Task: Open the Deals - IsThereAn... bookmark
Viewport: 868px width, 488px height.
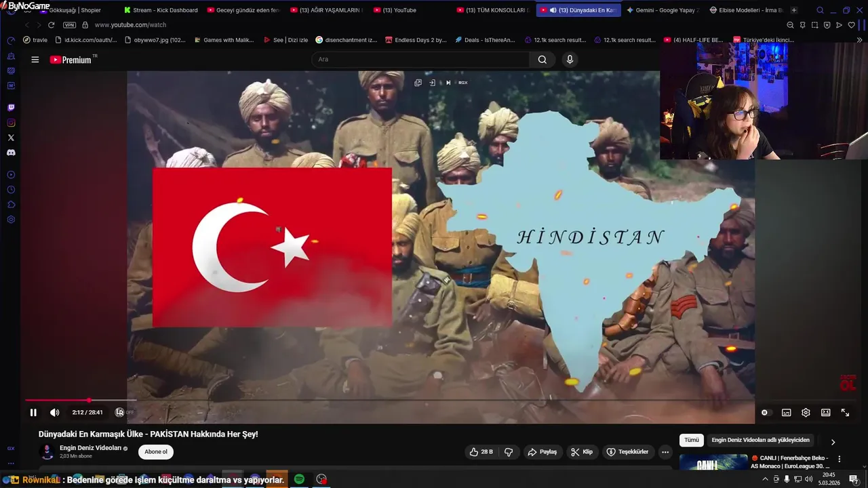Action: tap(485, 40)
